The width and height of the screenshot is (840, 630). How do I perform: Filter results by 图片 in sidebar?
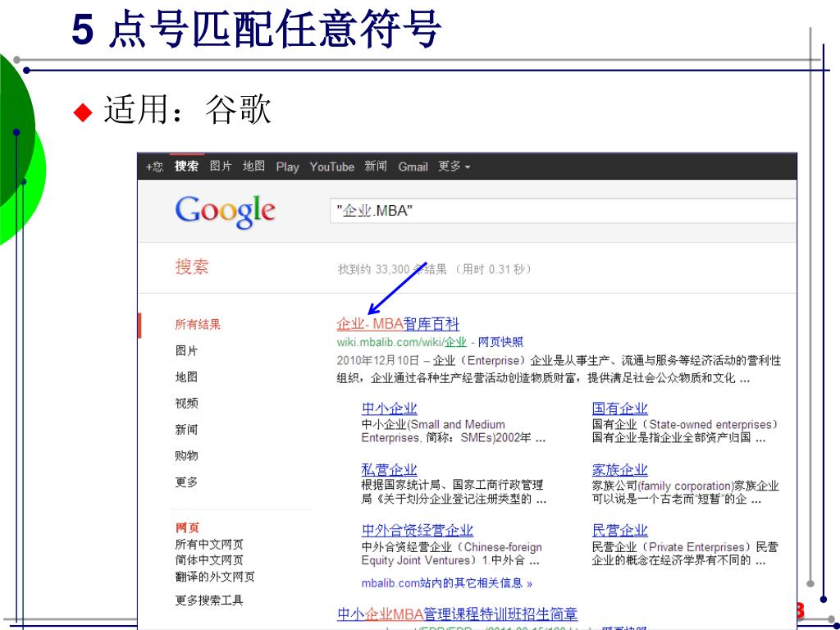click(186, 350)
